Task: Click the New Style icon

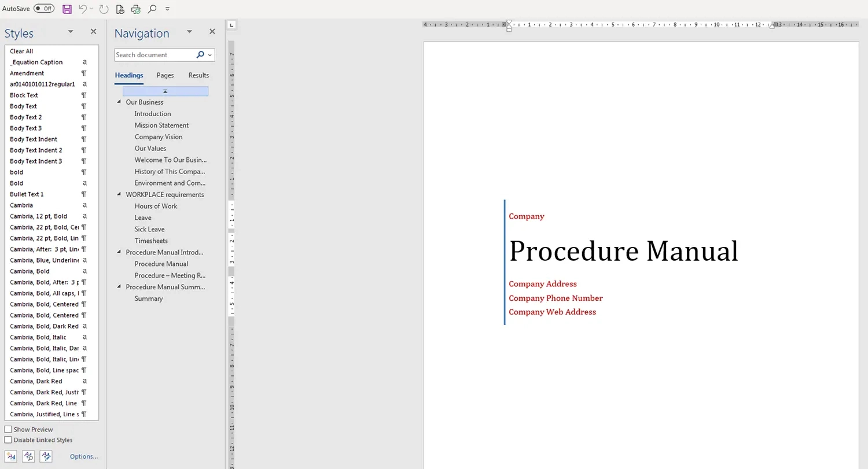Action: click(x=11, y=456)
